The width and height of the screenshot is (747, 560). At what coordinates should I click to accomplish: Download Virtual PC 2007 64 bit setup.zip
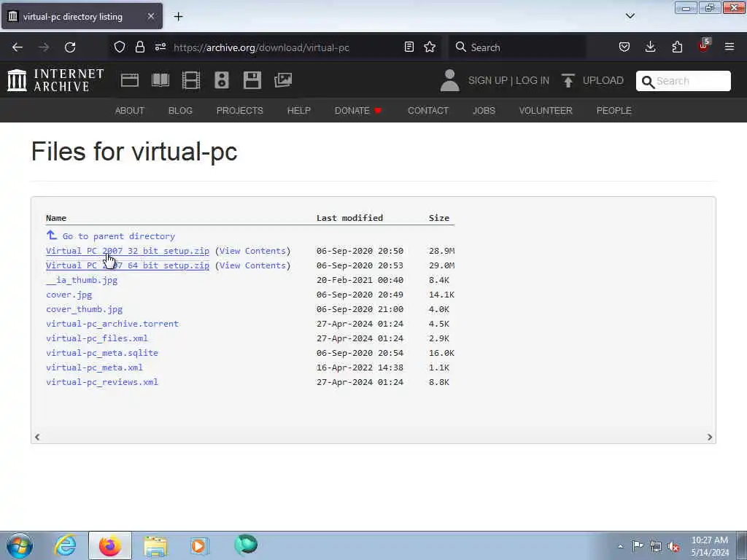[x=127, y=265]
